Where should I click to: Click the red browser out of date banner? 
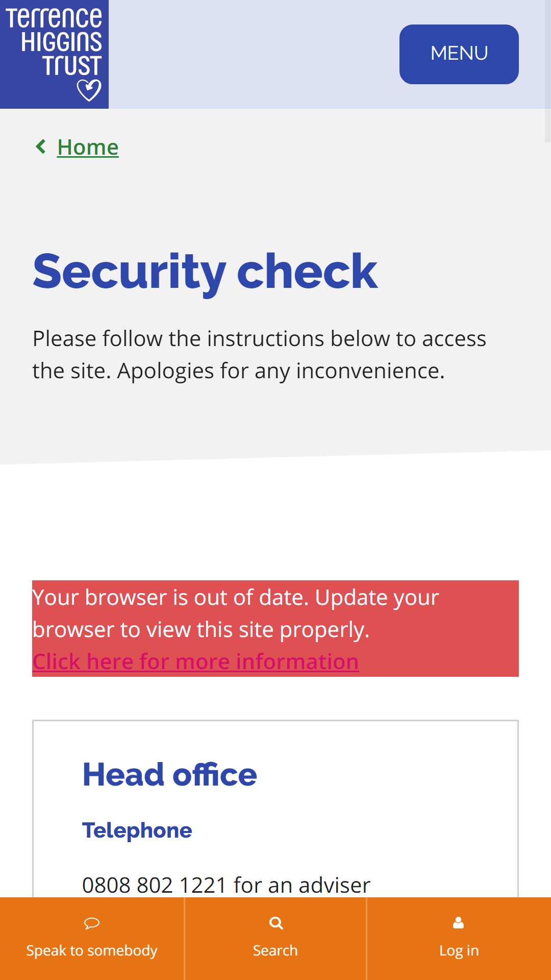tap(275, 628)
